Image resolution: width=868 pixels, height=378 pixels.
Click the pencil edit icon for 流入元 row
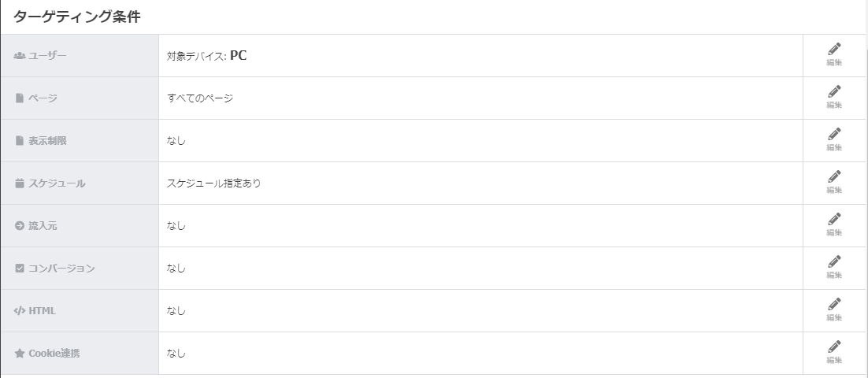click(834, 220)
